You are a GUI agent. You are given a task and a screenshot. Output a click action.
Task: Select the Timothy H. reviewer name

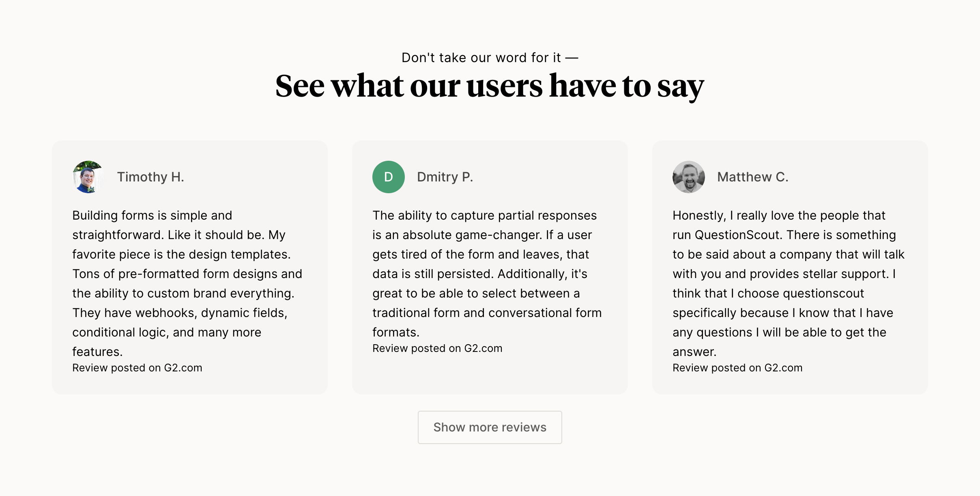[151, 177]
